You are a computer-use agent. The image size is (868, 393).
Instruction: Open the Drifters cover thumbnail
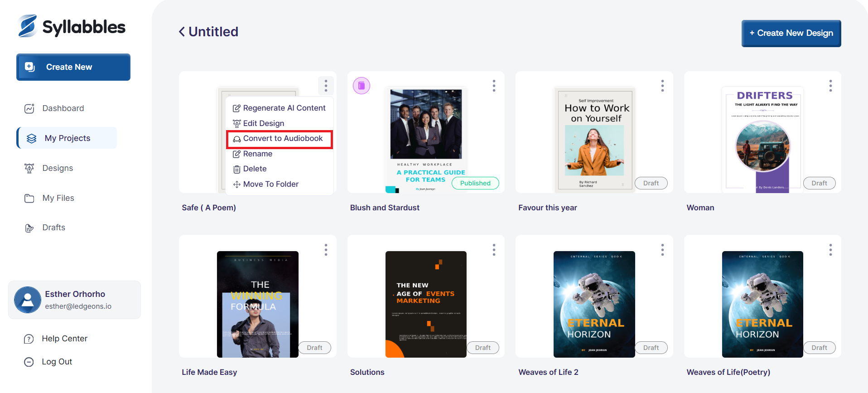(x=762, y=140)
